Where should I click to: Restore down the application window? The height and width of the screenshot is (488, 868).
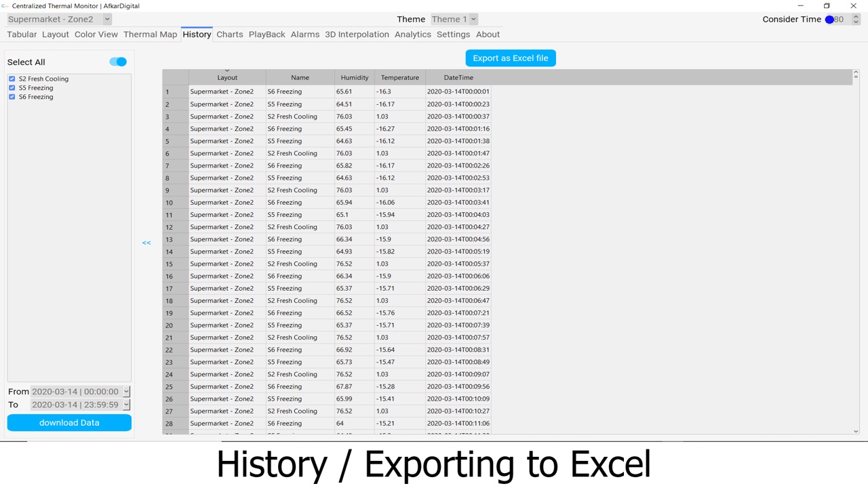pyautogui.click(x=827, y=6)
